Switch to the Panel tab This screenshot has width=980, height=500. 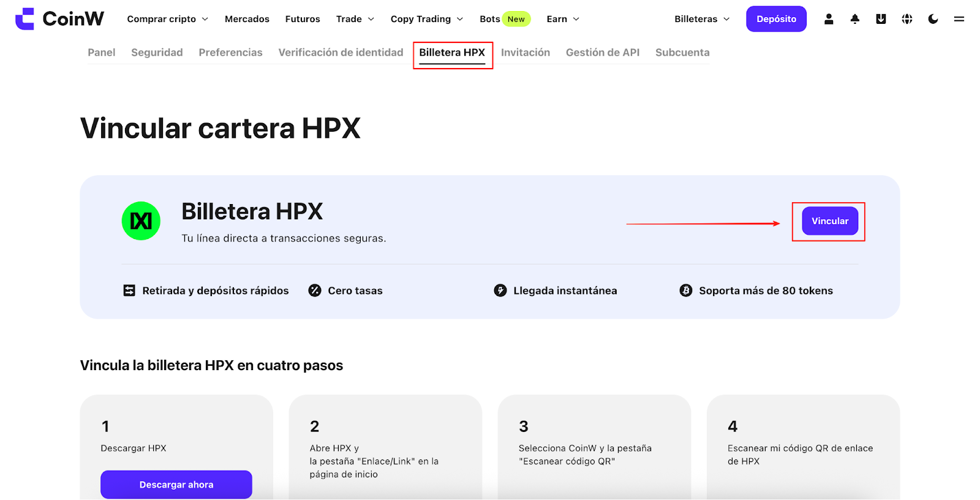coord(102,53)
